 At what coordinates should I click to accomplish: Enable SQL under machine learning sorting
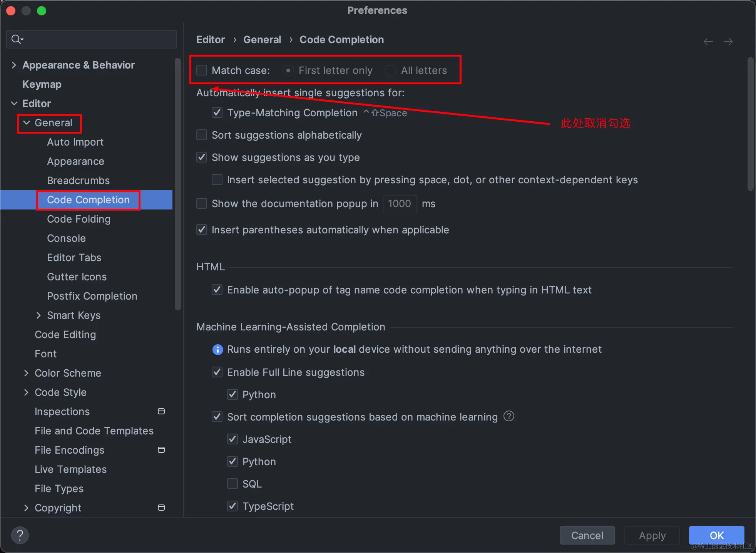point(232,484)
